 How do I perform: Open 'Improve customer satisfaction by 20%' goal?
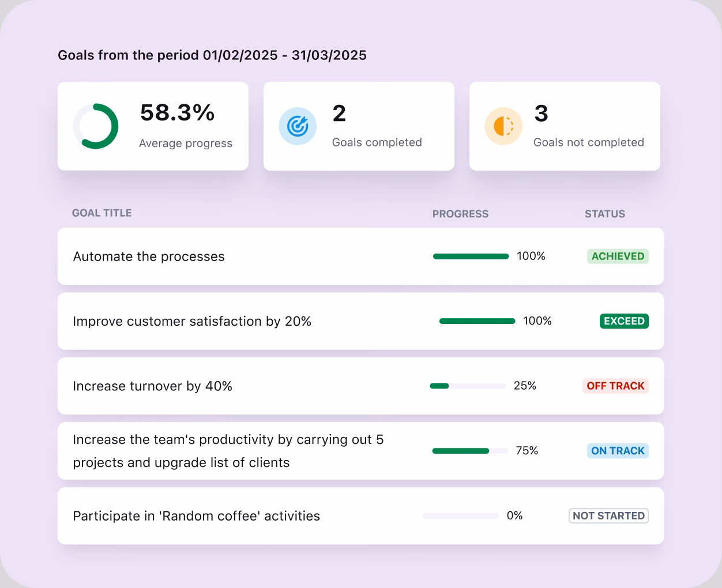point(192,321)
